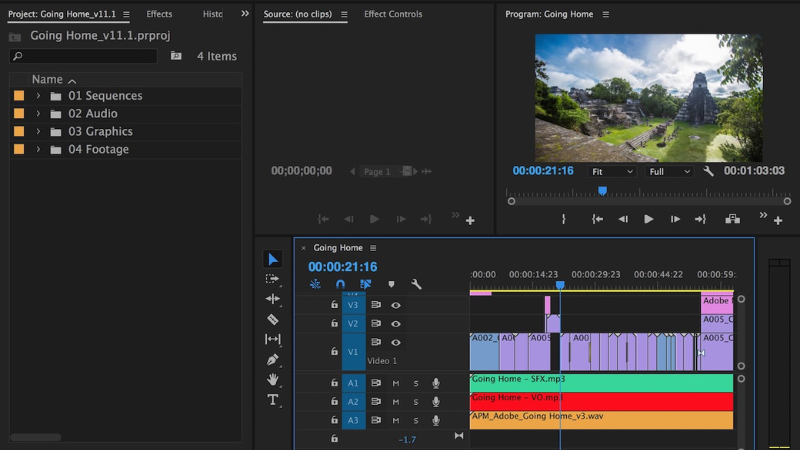Select the Hand tool
Viewport: 800px width, 450px height.
(273, 379)
